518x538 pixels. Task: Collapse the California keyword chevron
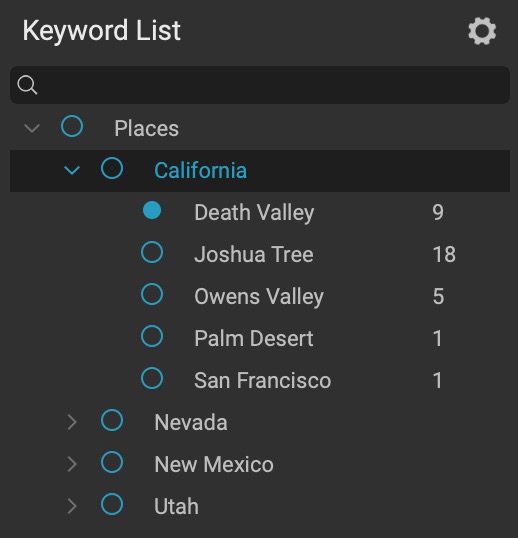click(x=72, y=170)
